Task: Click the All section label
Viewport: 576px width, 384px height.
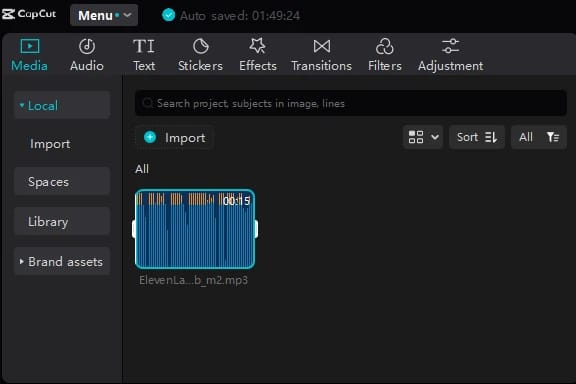Action: (142, 169)
